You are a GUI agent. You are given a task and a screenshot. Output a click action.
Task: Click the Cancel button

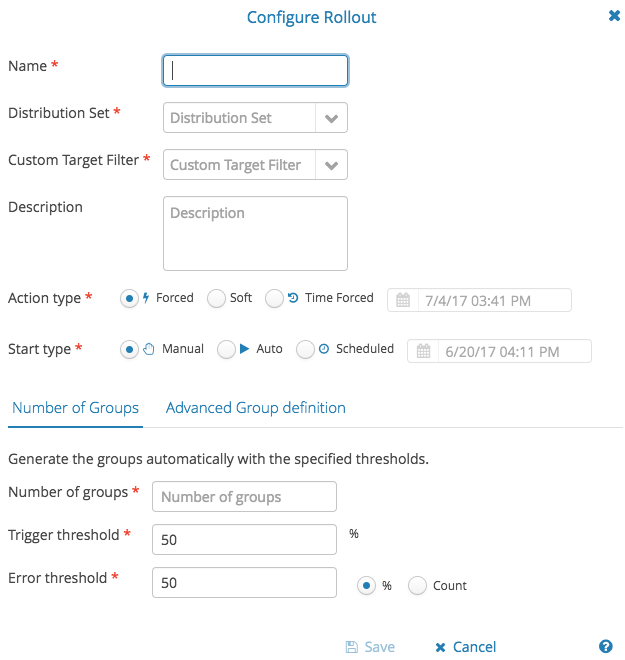click(465, 647)
